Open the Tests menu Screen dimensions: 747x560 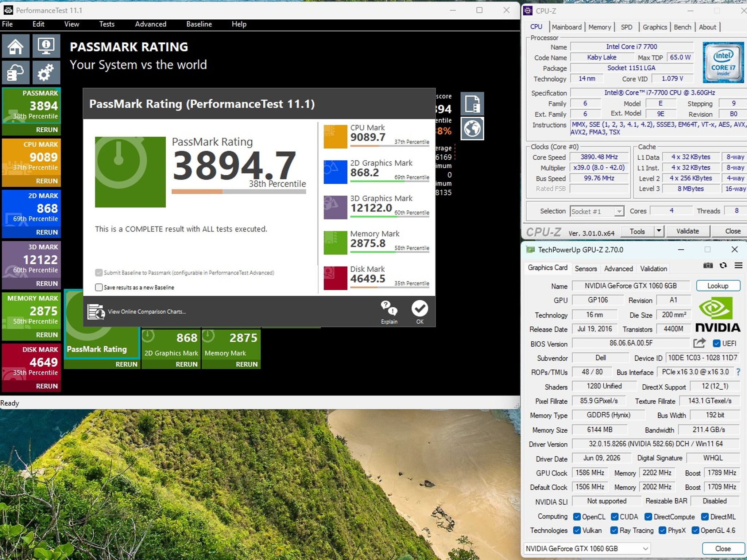pos(107,24)
